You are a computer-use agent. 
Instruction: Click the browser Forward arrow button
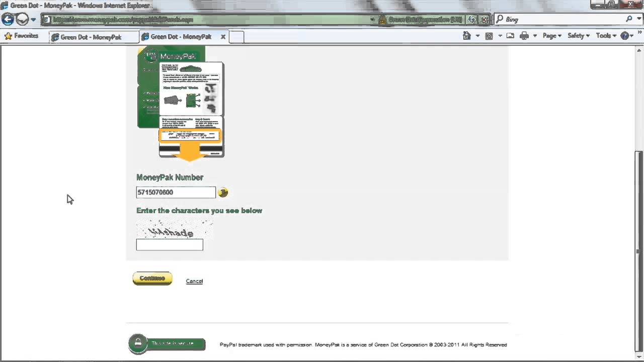pyautogui.click(x=22, y=20)
